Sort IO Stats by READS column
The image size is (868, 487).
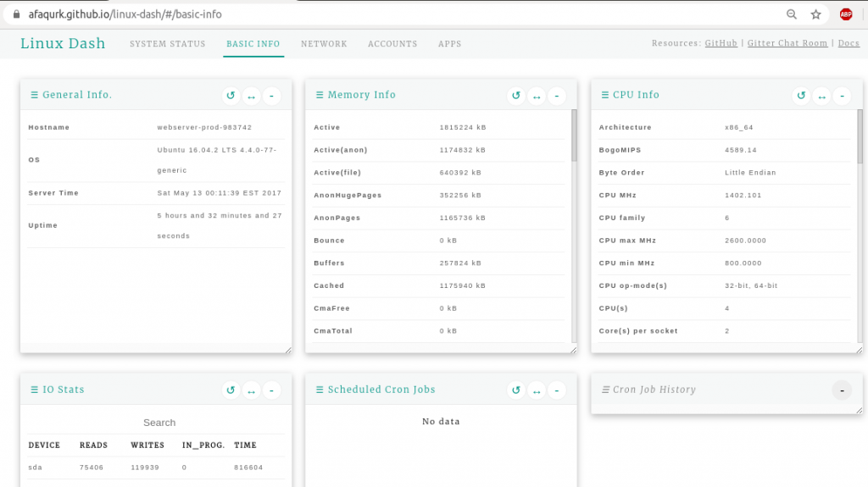tap(93, 445)
